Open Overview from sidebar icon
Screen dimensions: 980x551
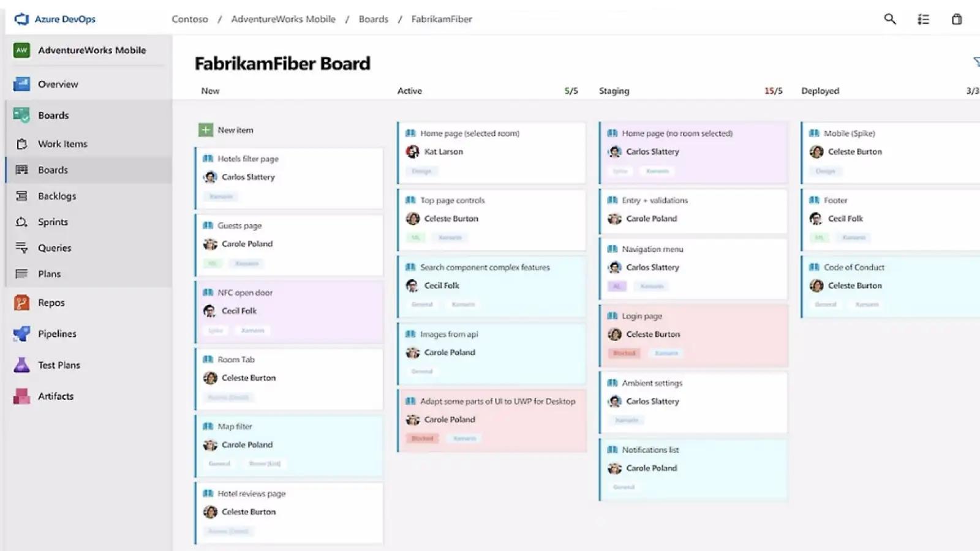tap(21, 84)
